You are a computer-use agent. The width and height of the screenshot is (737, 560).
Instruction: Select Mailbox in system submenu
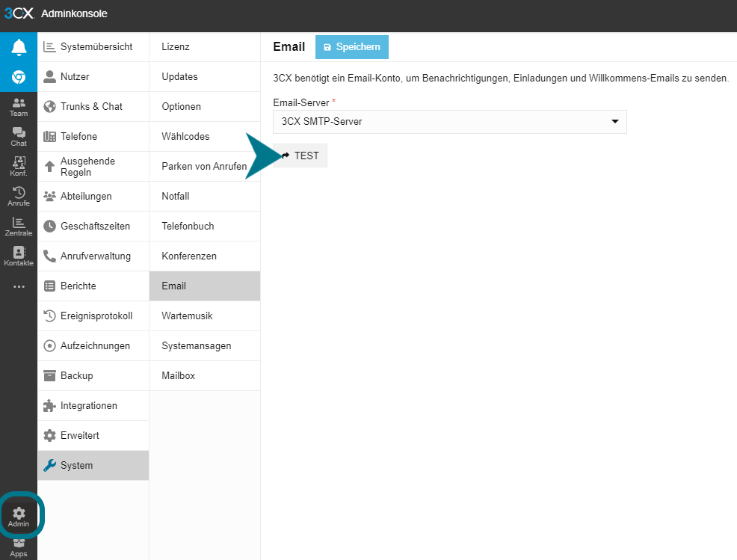205,375
